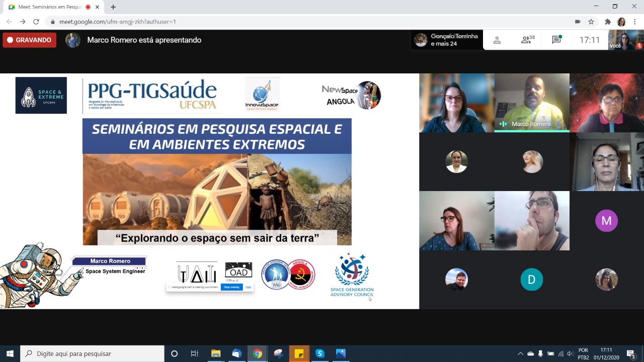
Task: Open the Chrome profile avatar menu
Action: 621,22
